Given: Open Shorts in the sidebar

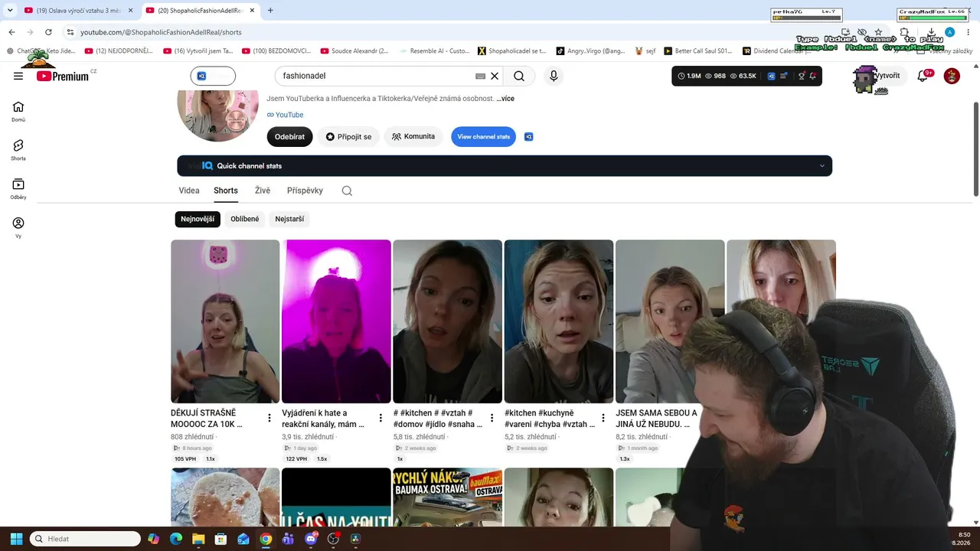Looking at the screenshot, I should point(18,150).
